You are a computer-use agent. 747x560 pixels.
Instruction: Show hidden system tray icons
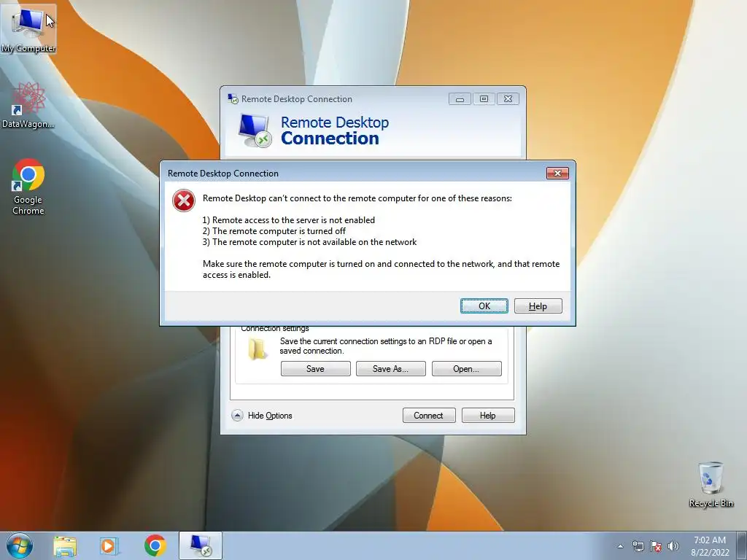pos(620,546)
